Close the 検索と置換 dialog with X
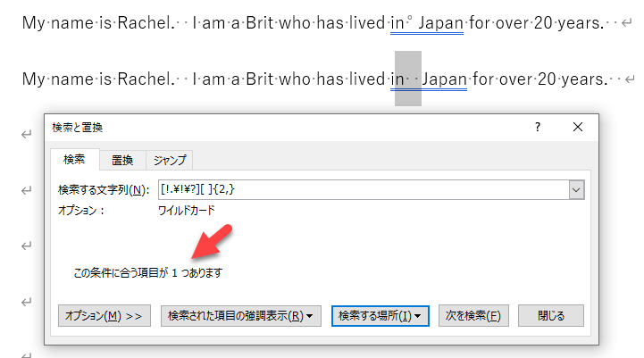The width and height of the screenshot is (644, 358). click(x=578, y=128)
